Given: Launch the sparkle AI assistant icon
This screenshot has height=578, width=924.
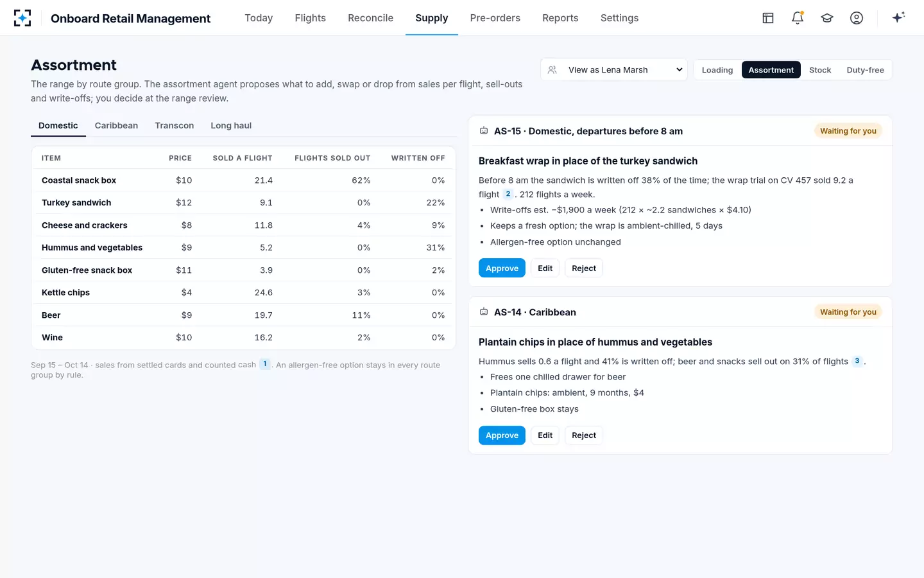Looking at the screenshot, I should (x=898, y=17).
